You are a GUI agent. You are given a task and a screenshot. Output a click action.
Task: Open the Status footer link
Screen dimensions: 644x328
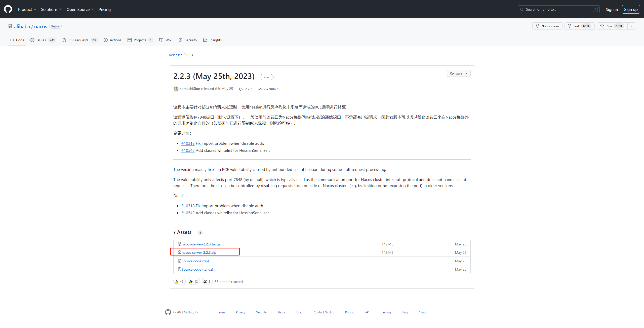[x=281, y=312]
